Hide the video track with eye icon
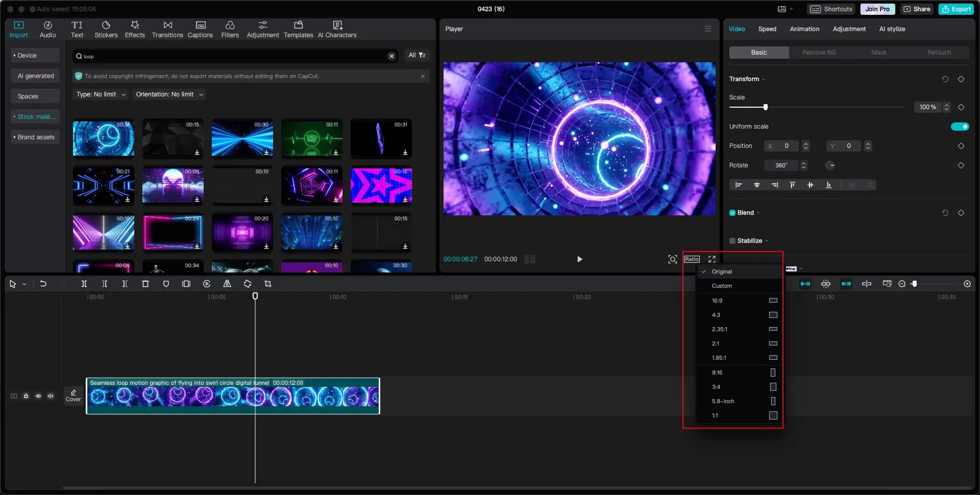The height and width of the screenshot is (495, 980). 38,396
